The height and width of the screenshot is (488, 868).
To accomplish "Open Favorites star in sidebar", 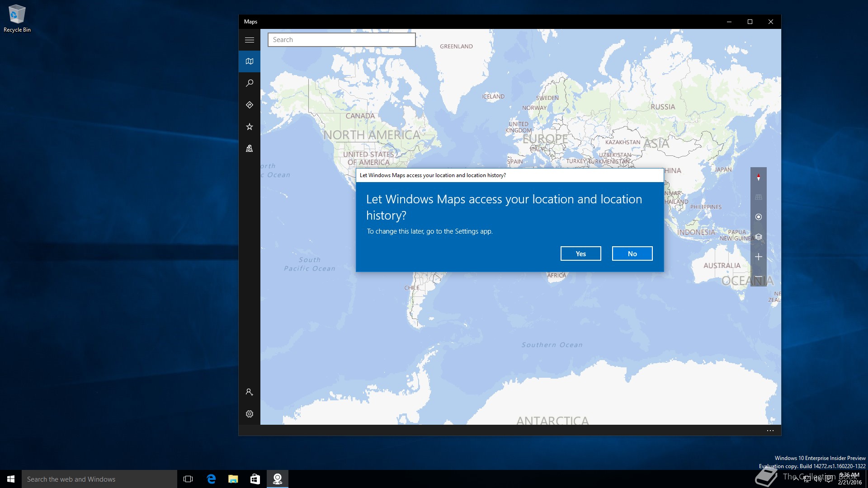I will (249, 127).
